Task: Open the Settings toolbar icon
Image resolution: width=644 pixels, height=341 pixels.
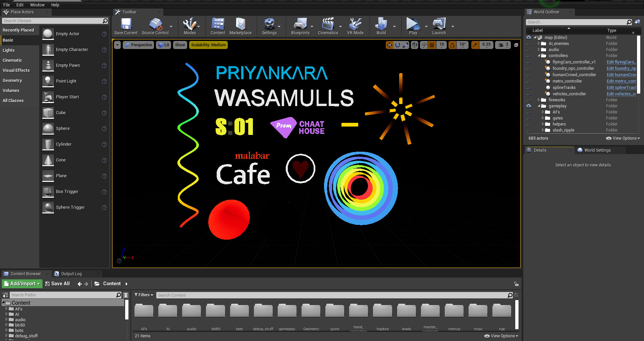Action: point(269,26)
